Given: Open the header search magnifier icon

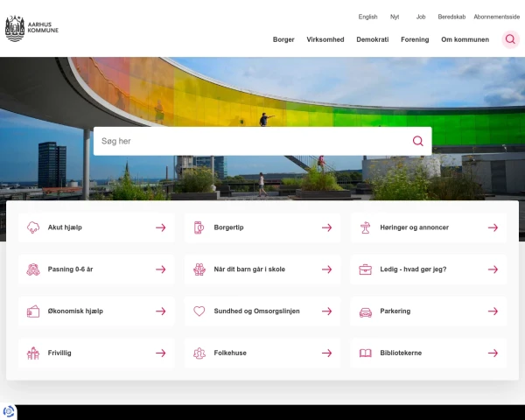Looking at the screenshot, I should (510, 39).
